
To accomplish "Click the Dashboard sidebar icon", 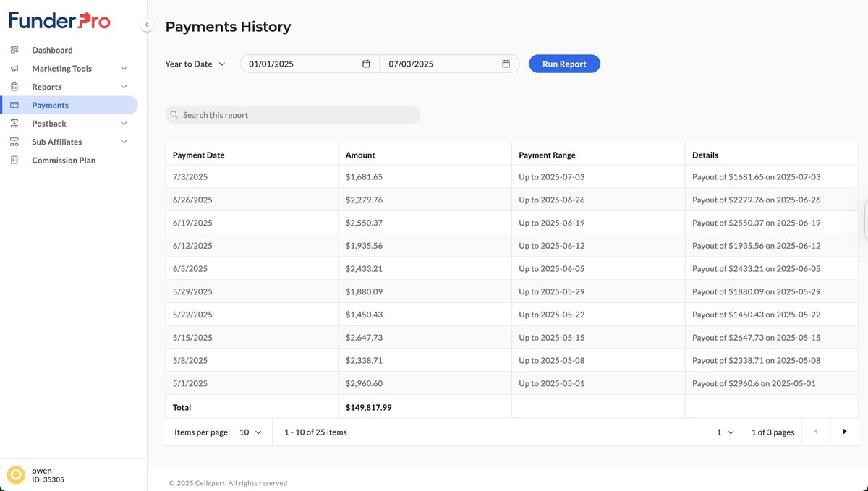I will (14, 50).
